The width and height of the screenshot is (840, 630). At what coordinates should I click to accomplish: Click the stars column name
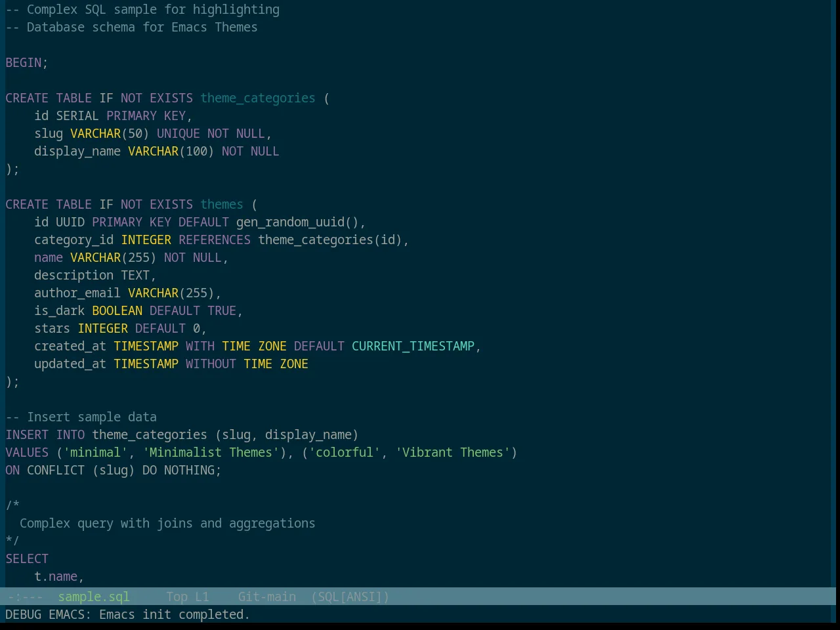[52, 328]
